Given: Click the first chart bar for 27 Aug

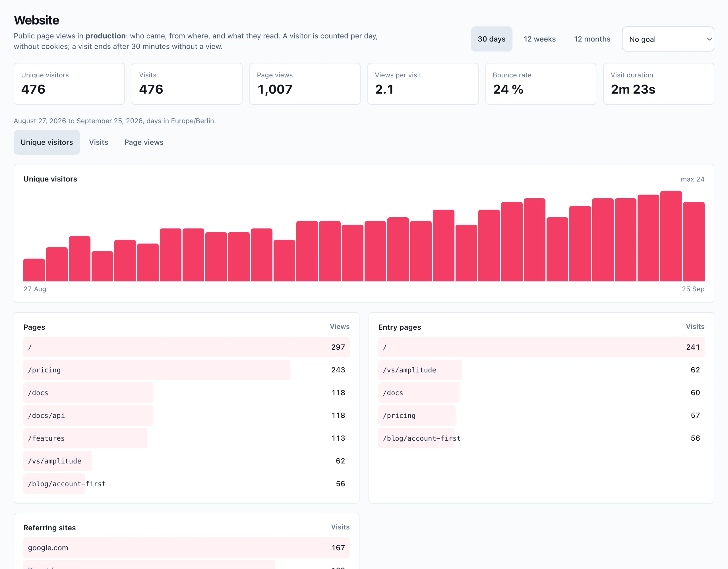Looking at the screenshot, I should 34,270.
